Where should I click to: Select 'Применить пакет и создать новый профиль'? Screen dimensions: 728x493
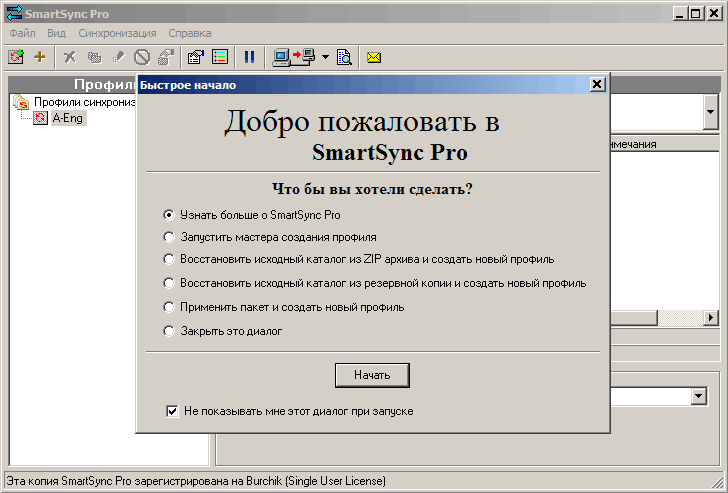pyautogui.click(x=284, y=307)
